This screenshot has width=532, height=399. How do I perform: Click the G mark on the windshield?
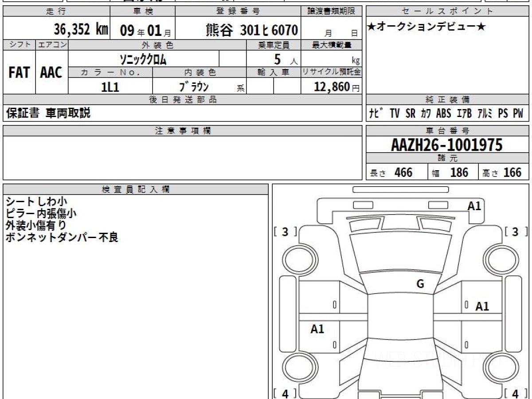pyautogui.click(x=420, y=284)
